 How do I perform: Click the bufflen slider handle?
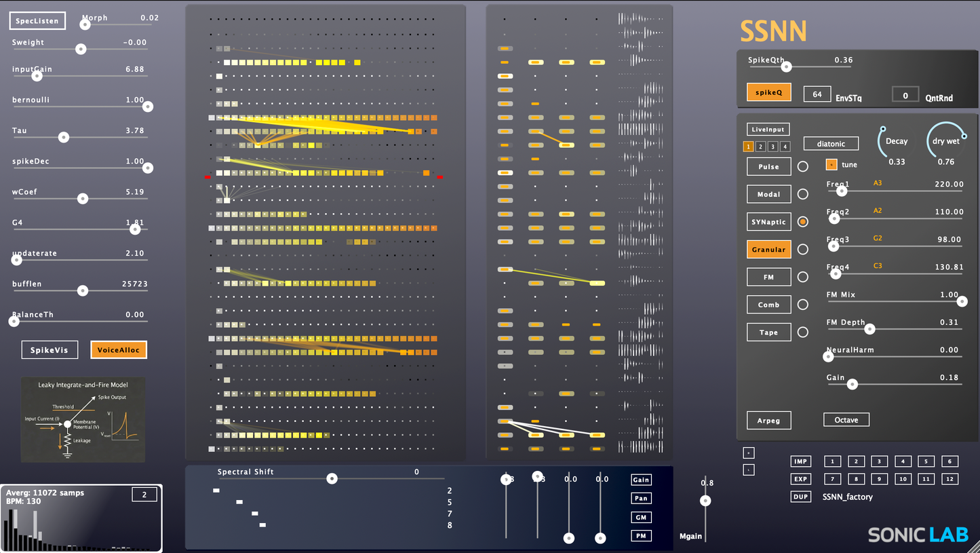click(x=83, y=290)
